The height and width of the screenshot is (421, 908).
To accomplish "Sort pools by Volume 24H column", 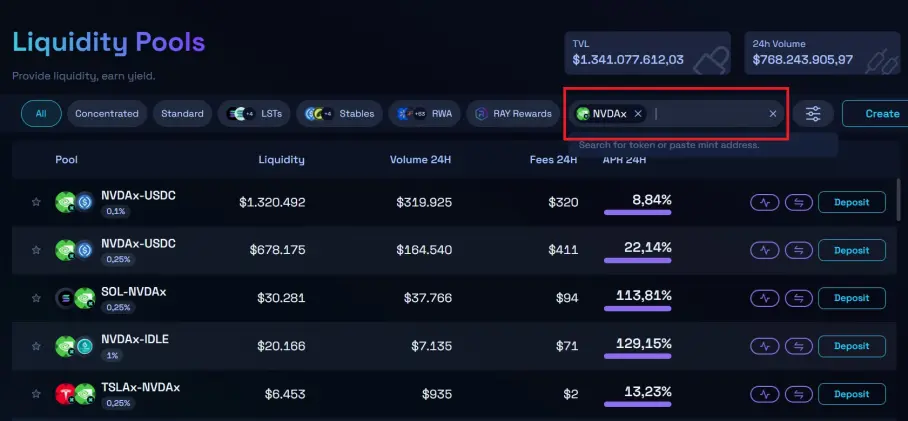I will (x=420, y=160).
